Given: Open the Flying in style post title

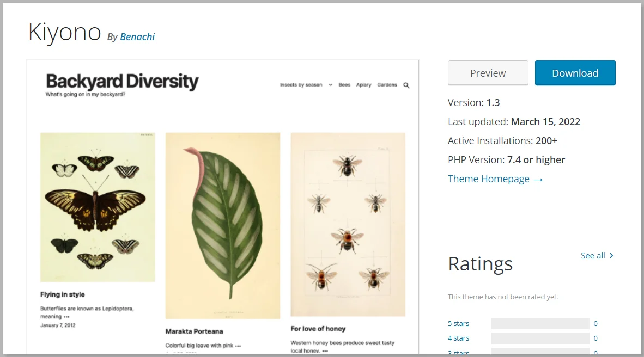Looking at the screenshot, I should pos(63,294).
